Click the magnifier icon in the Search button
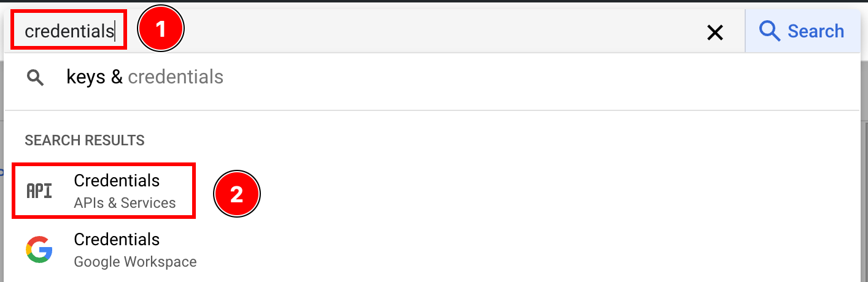 (769, 31)
